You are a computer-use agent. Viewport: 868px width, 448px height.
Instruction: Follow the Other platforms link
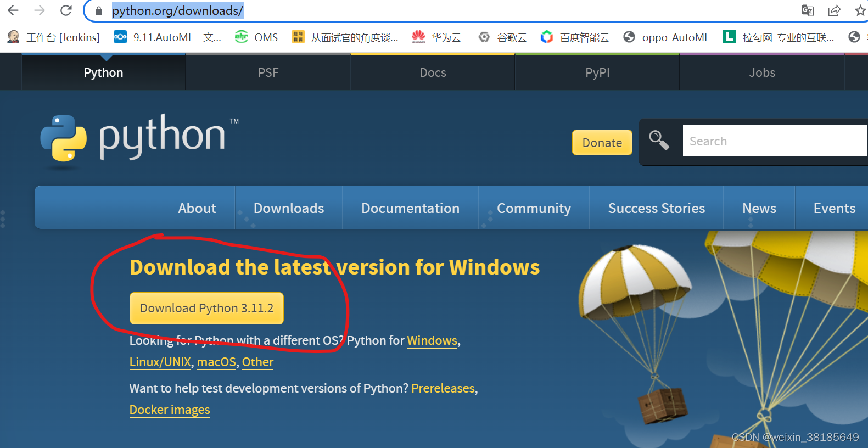pos(257,362)
